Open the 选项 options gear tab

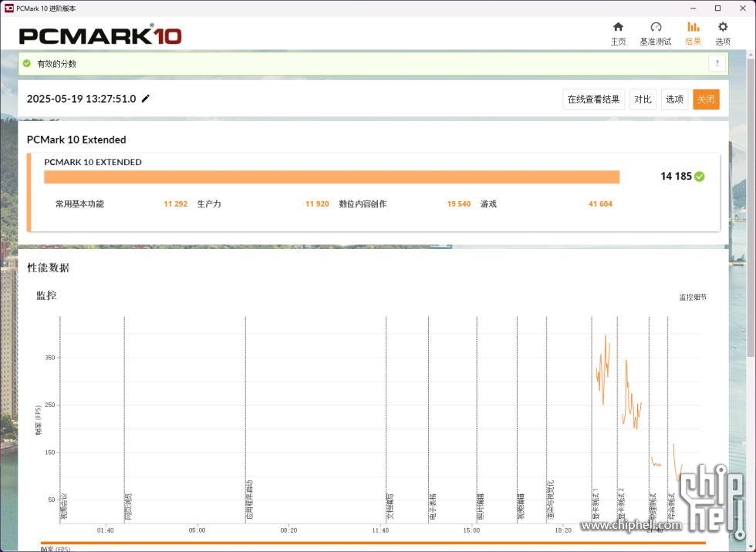[722, 34]
